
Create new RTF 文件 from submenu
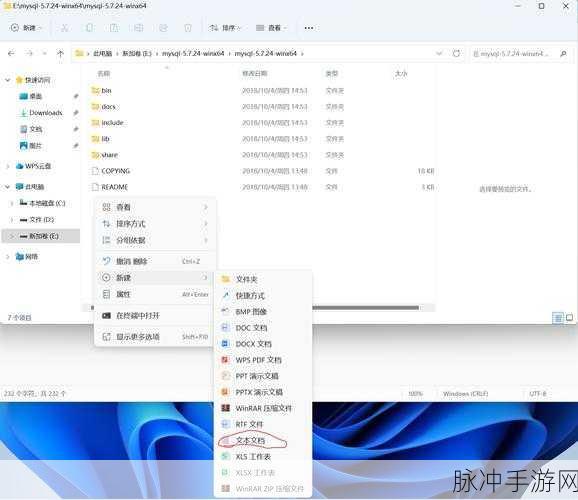pyautogui.click(x=263, y=424)
